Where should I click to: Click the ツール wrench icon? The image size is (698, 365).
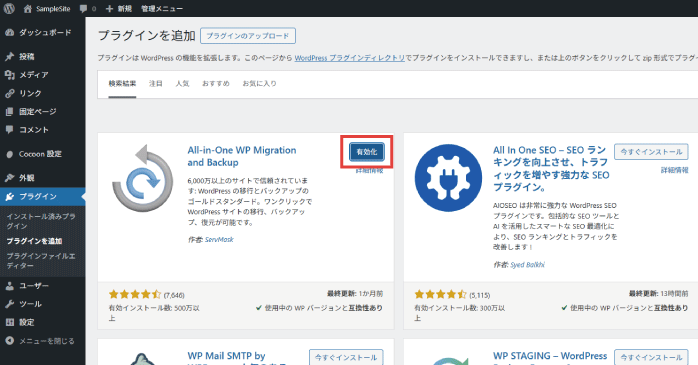pyautogui.click(x=9, y=304)
